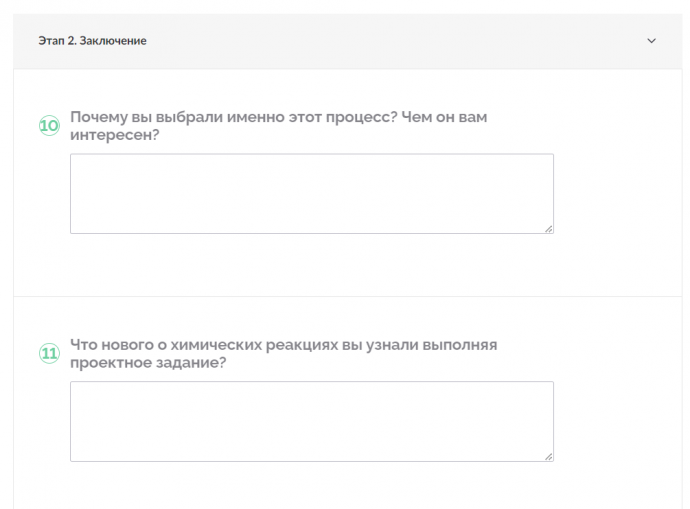The image size is (690, 509).
Task: Click the green number 11 badge
Action: [x=49, y=353]
